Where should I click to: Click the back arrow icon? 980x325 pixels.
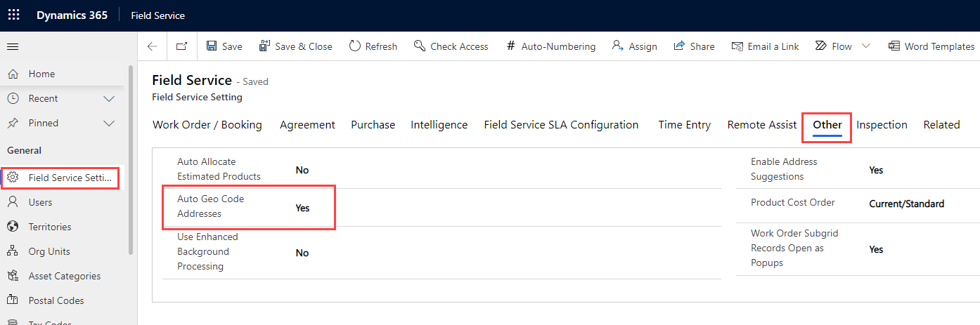pyautogui.click(x=153, y=46)
